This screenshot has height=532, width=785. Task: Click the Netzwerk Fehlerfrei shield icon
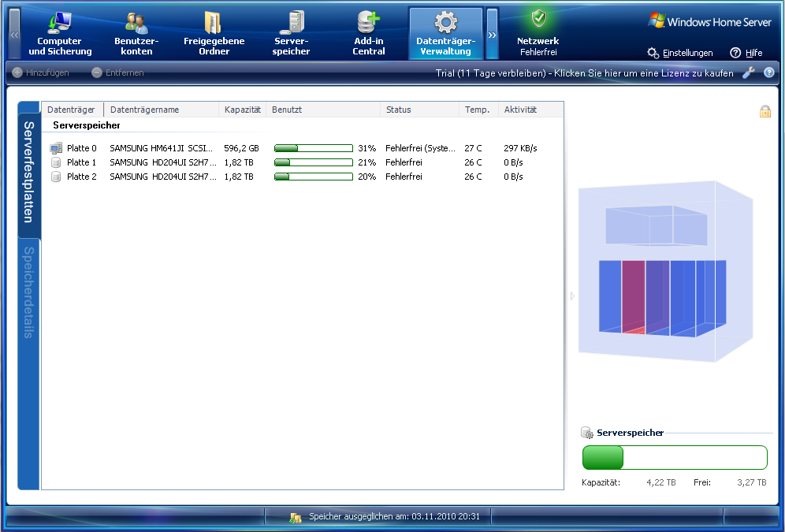(x=538, y=18)
